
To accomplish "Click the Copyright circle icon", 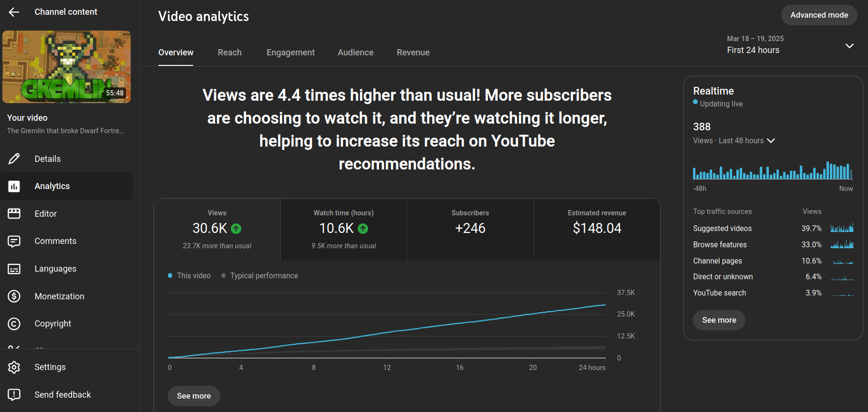I will (14, 324).
